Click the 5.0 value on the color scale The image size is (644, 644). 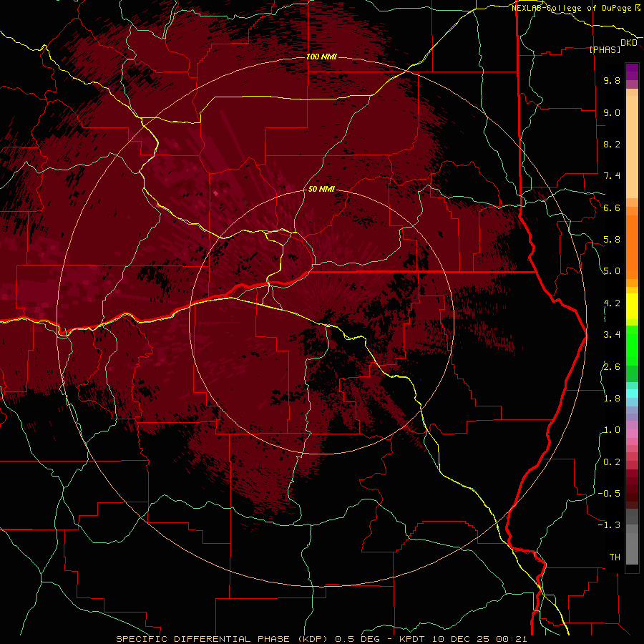coord(612,271)
